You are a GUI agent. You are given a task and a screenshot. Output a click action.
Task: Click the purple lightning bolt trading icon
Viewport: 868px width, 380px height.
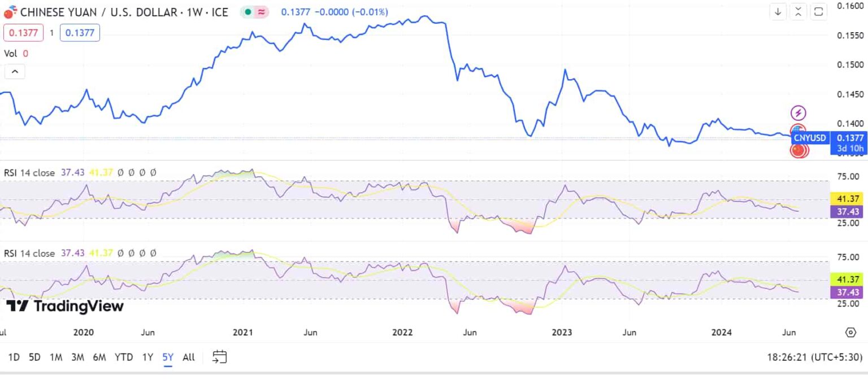click(x=797, y=112)
